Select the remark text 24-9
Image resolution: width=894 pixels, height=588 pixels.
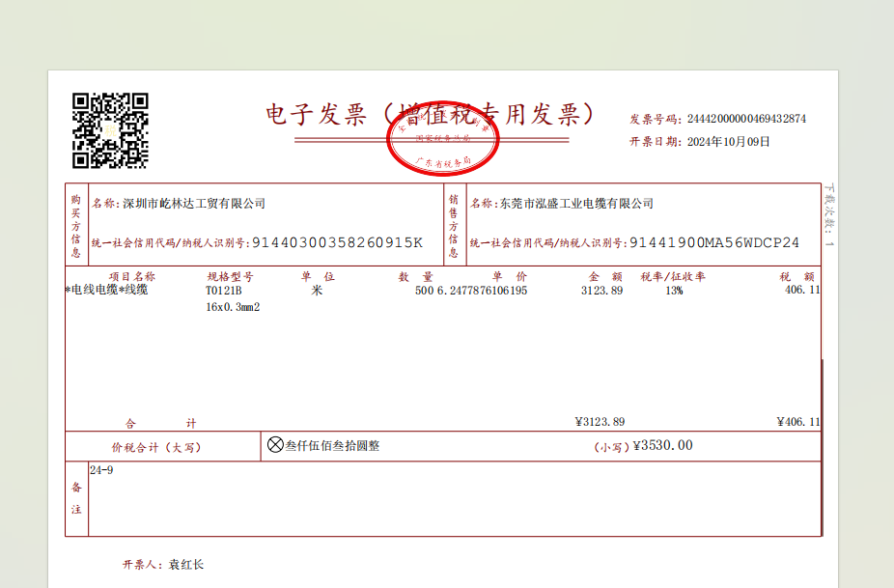tap(101, 470)
